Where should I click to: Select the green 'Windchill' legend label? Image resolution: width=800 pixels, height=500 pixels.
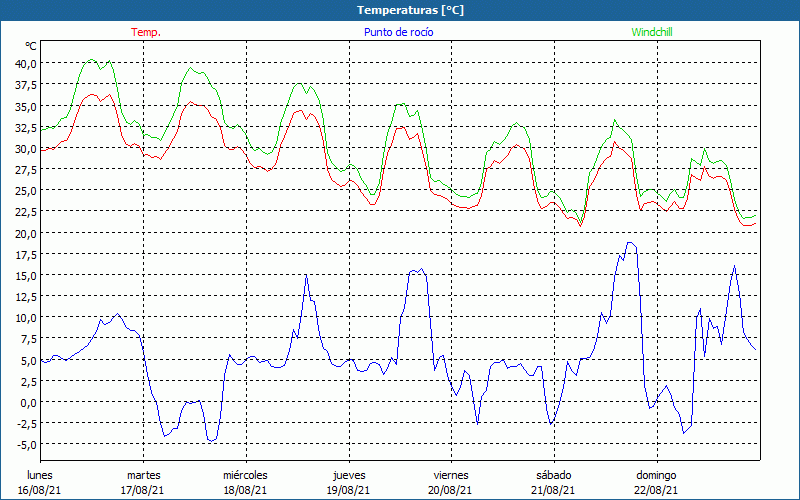pyautogui.click(x=652, y=32)
